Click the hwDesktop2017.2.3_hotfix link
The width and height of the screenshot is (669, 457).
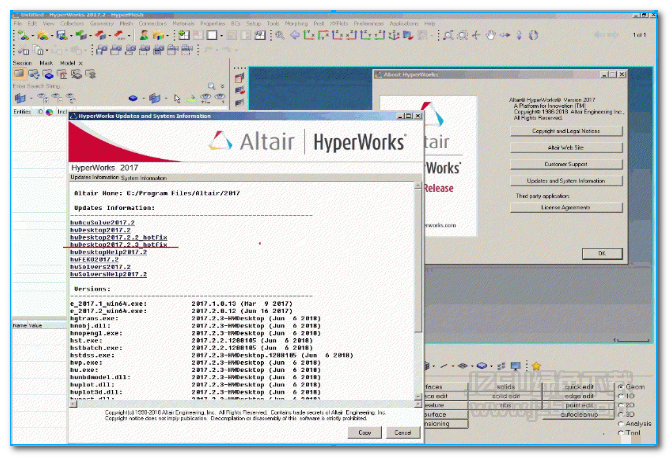pyautogui.click(x=119, y=245)
